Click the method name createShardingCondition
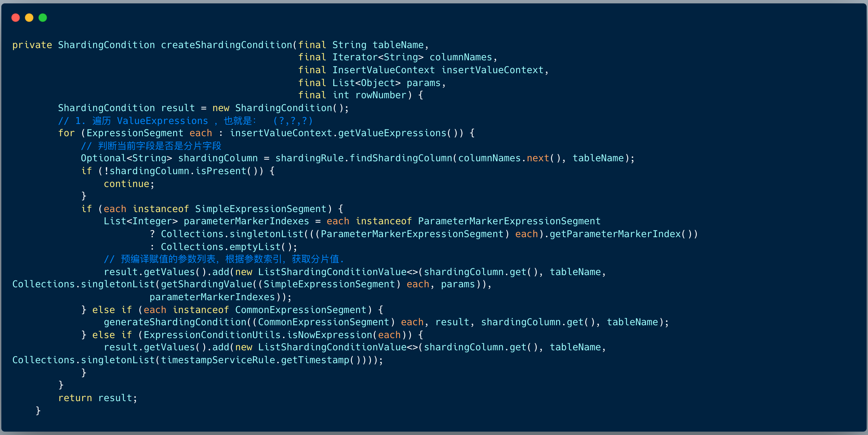Viewport: 868px width, 435px height. pos(226,45)
